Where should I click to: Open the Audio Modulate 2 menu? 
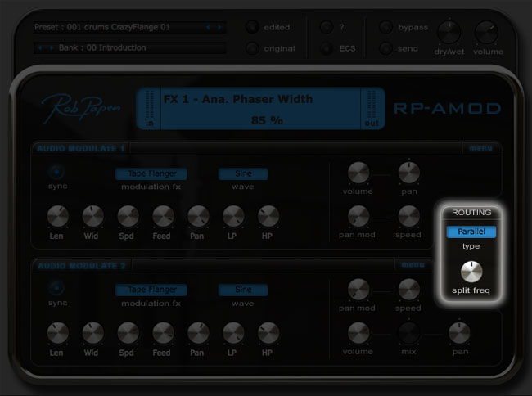coord(413,265)
